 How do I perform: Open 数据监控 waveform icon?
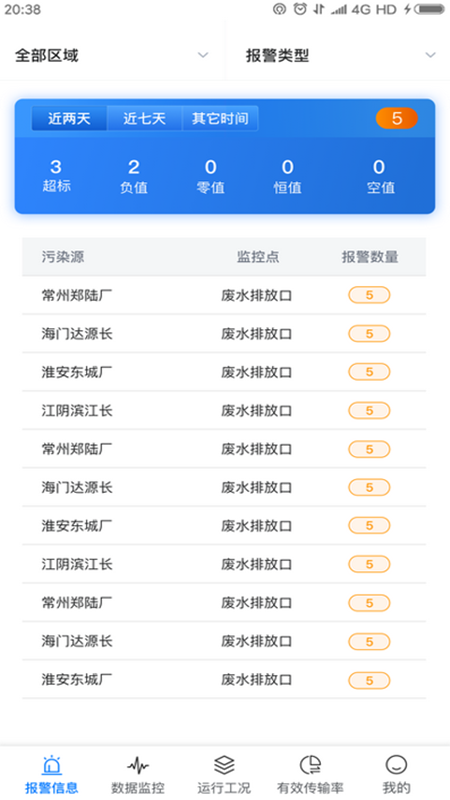[138, 765]
